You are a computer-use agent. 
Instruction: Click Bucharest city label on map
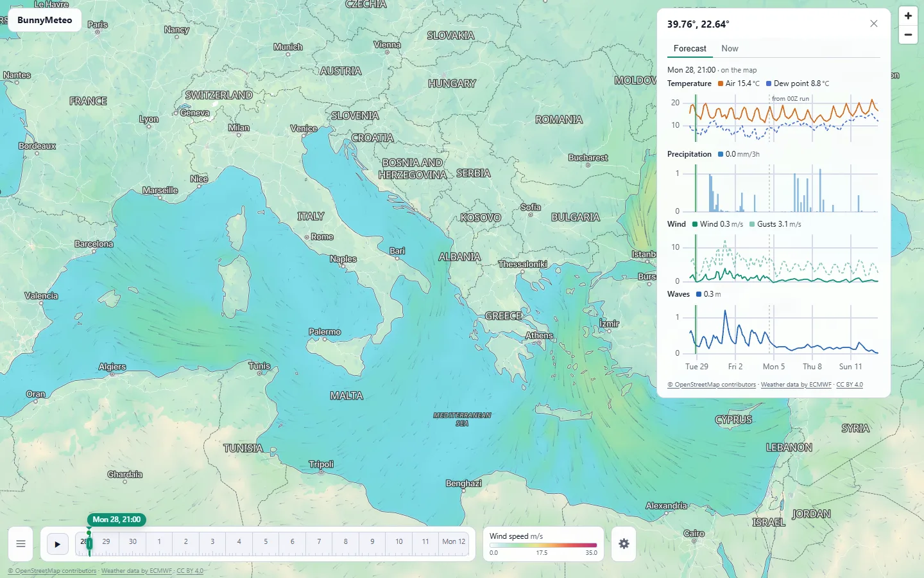click(588, 157)
